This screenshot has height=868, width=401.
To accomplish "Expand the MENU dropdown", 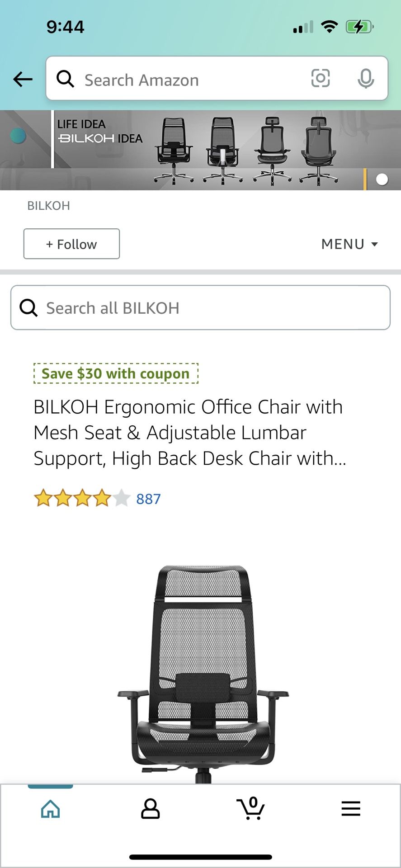I will [349, 244].
